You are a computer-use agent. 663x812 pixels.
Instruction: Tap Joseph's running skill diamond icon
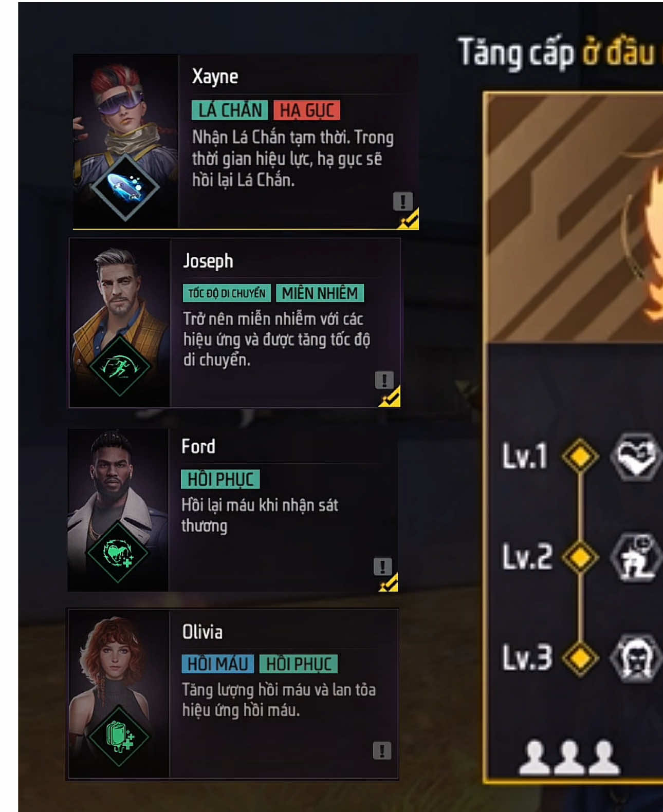[x=120, y=366]
